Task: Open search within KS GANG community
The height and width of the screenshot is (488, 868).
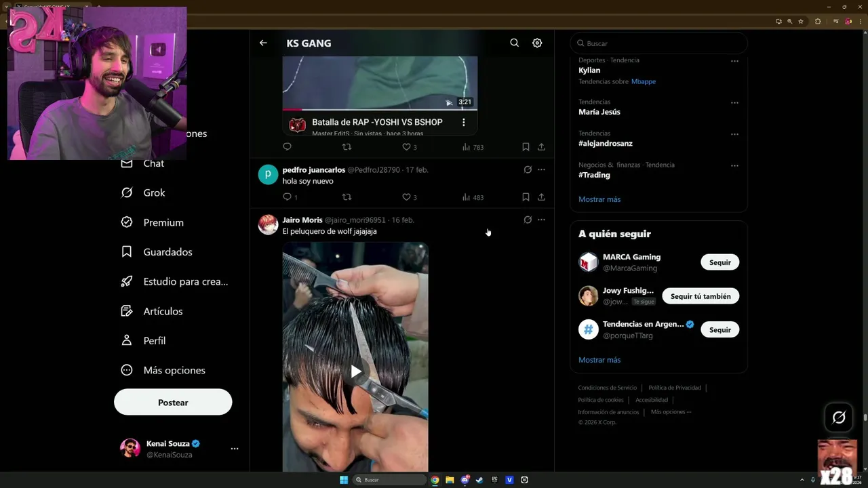Action: click(515, 43)
